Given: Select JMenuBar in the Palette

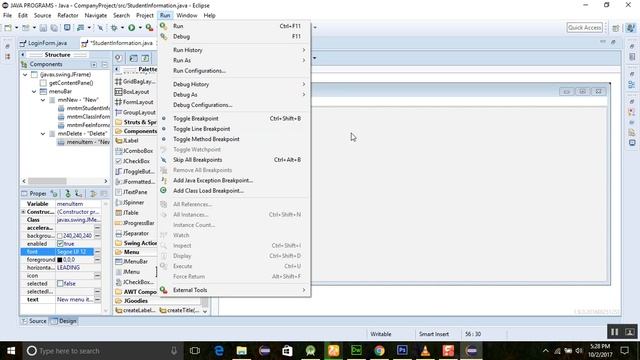Looking at the screenshot, I should point(132,261).
